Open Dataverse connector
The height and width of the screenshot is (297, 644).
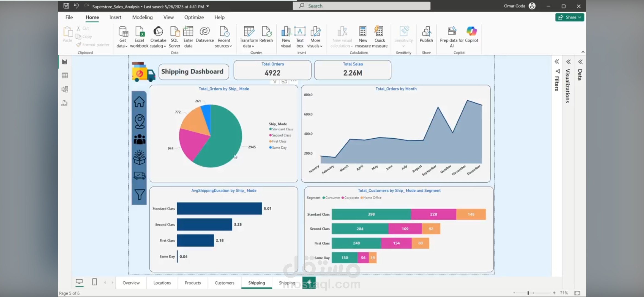click(x=205, y=34)
